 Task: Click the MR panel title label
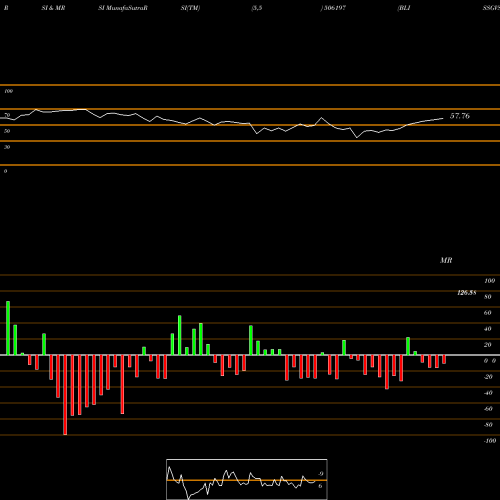(446, 260)
